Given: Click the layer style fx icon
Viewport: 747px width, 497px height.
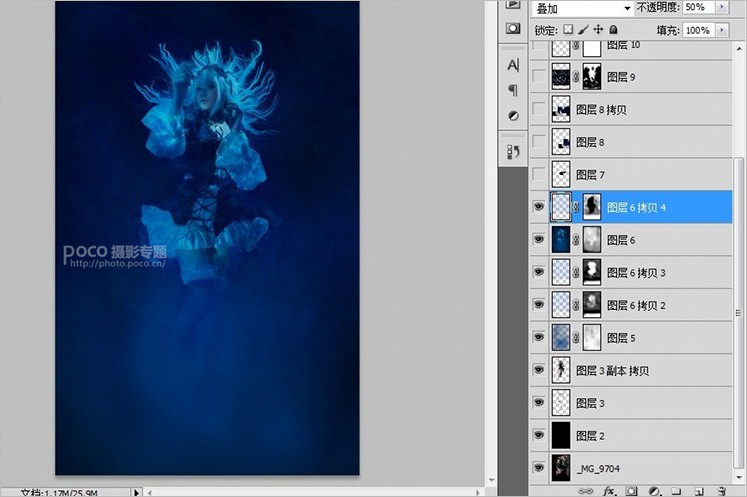Looking at the screenshot, I should (x=610, y=491).
